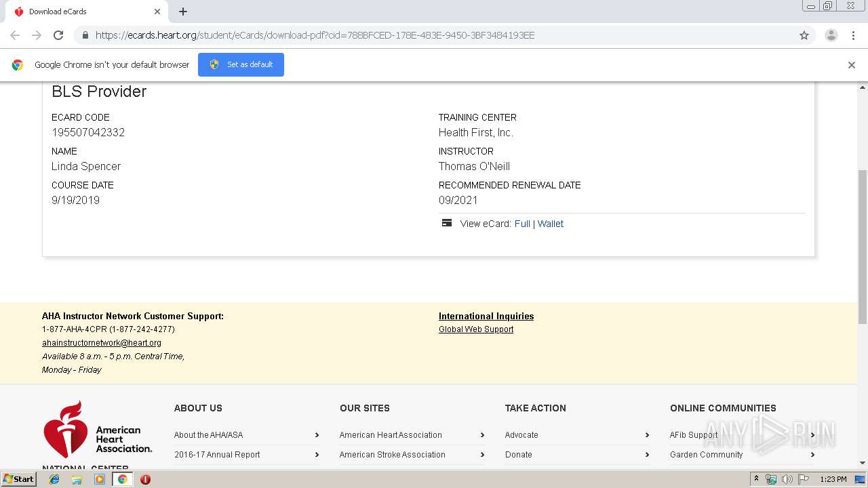Click chevron next to Garden Community
Screen dimensions: 868x488
point(812,455)
